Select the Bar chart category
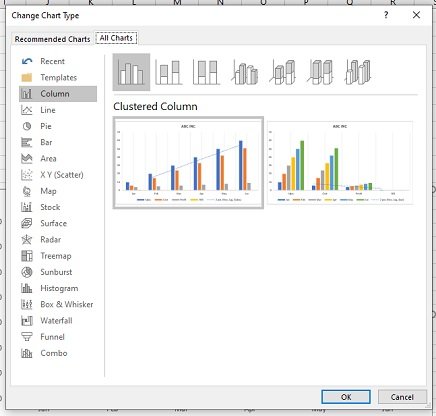This screenshot has height=416, width=436. [x=58, y=142]
